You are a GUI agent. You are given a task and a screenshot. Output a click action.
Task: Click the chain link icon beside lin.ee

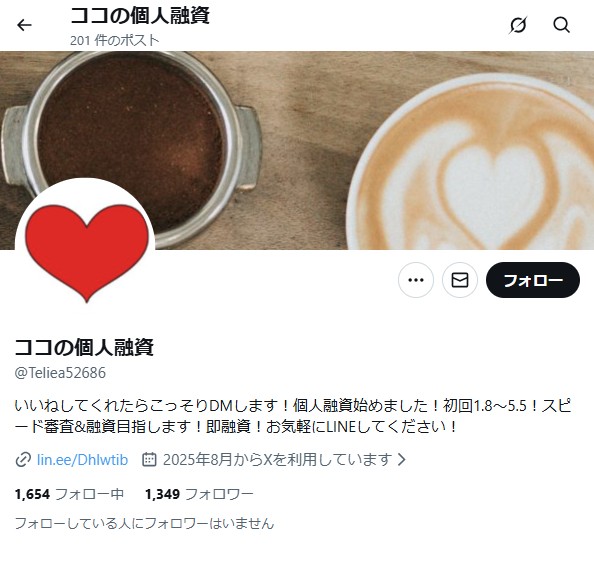pos(23,460)
